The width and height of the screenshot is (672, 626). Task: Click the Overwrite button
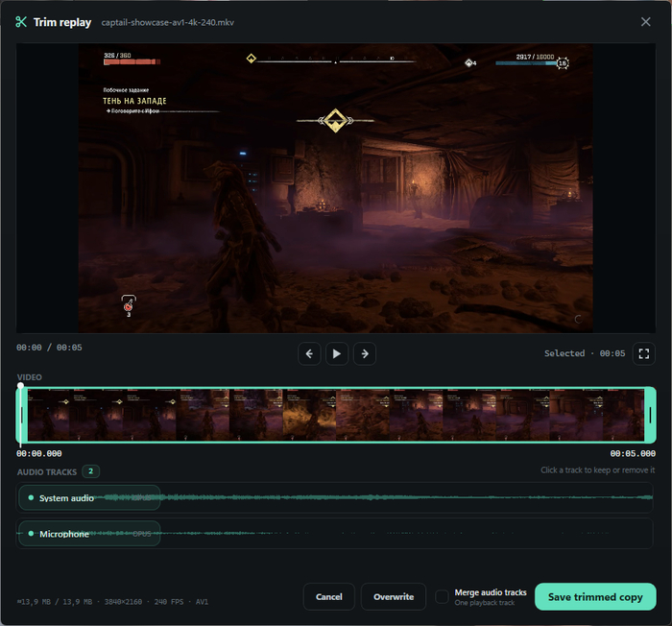394,596
